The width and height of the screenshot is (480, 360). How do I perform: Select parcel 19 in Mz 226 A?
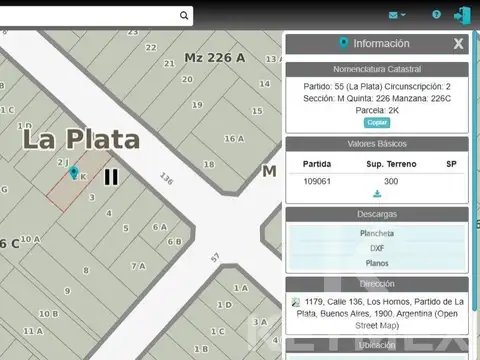(x=197, y=105)
